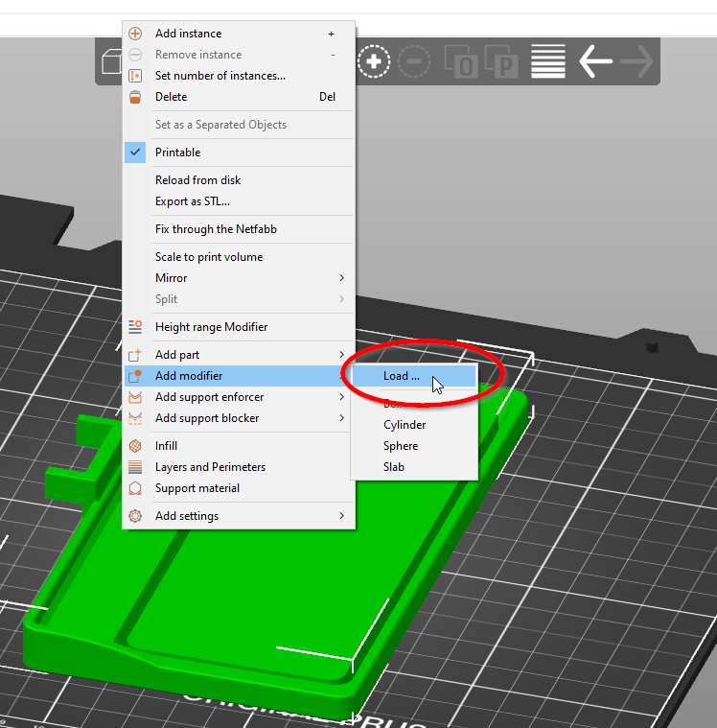This screenshot has height=728, width=717.
Task: Select Set number of instances entry
Action: click(x=239, y=76)
